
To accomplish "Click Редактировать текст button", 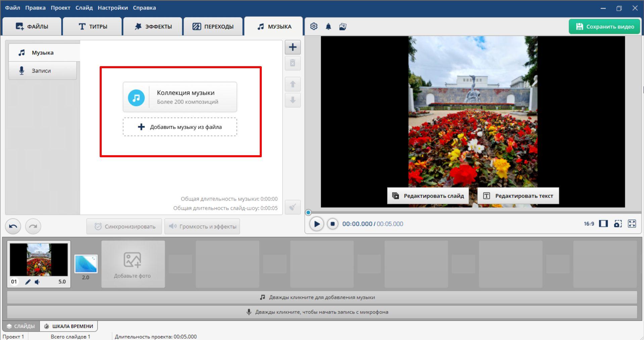I will tap(518, 196).
